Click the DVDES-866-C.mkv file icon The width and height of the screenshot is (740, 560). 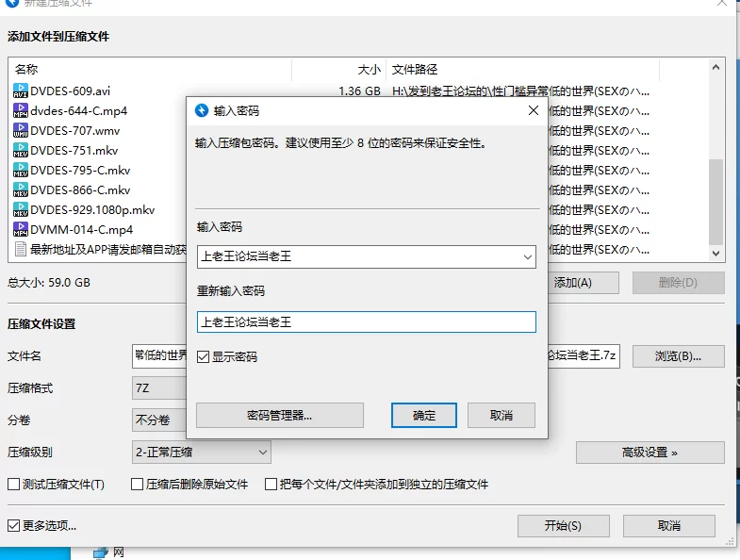pos(21,189)
